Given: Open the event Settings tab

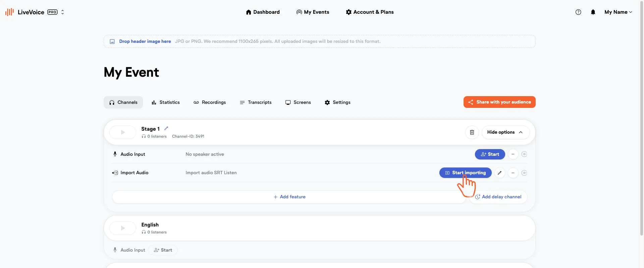Looking at the screenshot, I should pyautogui.click(x=337, y=103).
